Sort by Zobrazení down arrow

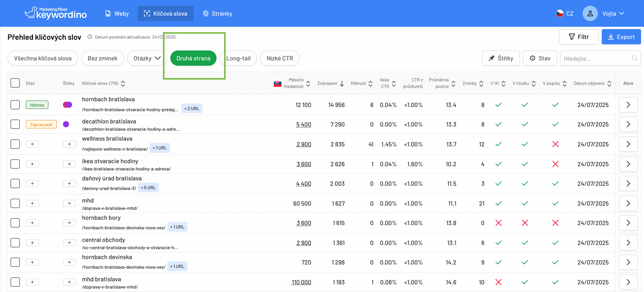click(342, 84)
